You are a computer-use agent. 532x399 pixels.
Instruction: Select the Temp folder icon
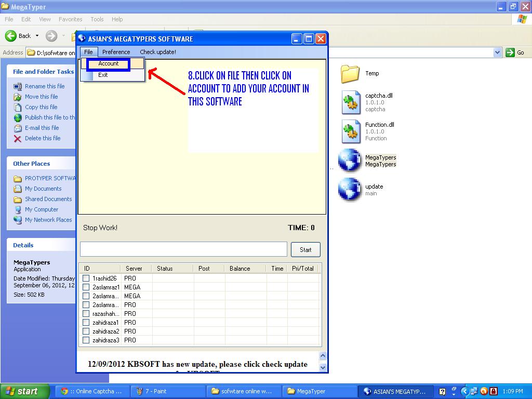pyautogui.click(x=350, y=74)
